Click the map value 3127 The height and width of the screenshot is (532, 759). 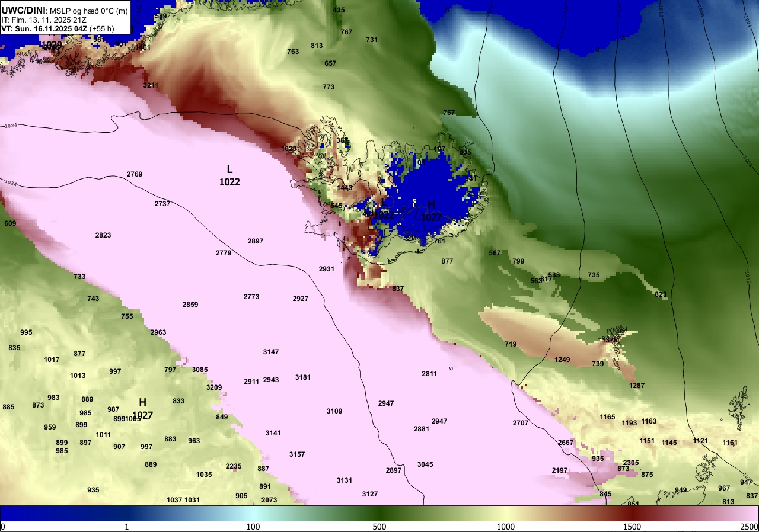(x=370, y=494)
